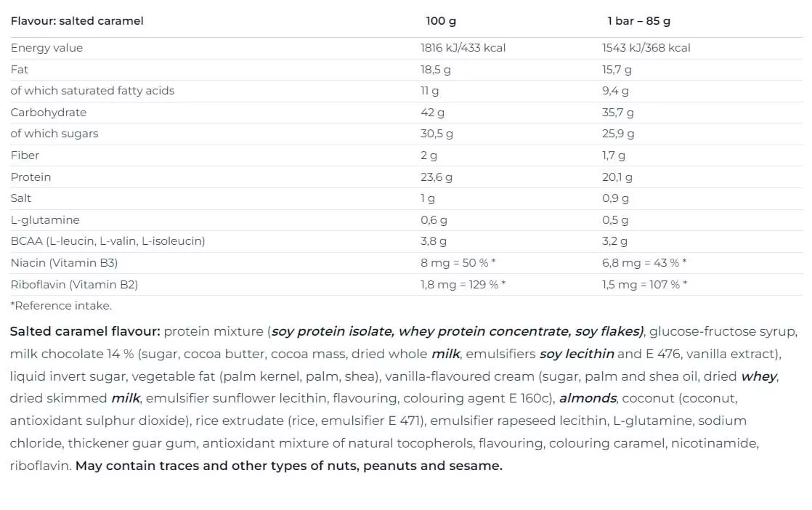This screenshot has height=510, width=812.
Task: Select the "1 bar – 85 g" column header
Action: (x=638, y=21)
